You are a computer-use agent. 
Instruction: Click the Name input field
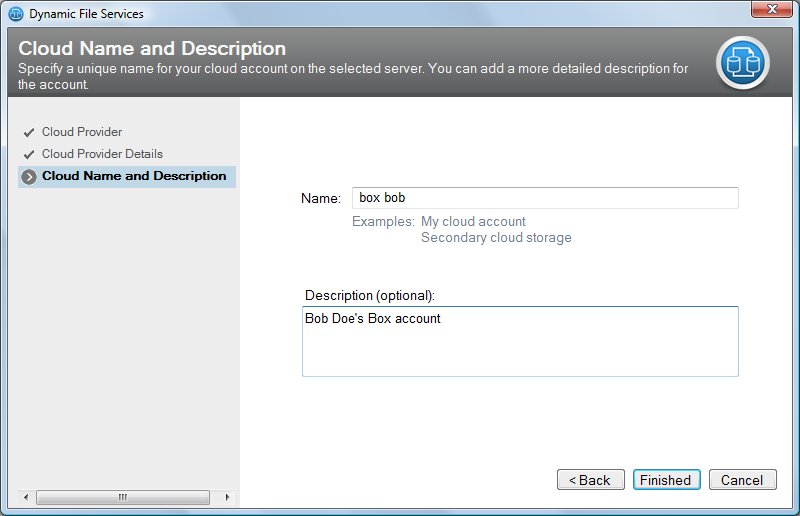545,198
